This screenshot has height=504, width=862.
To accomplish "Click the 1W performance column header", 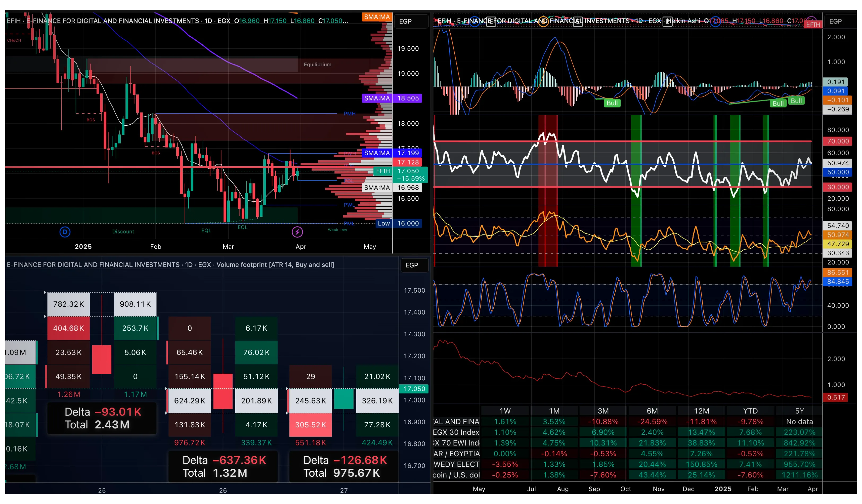I will pos(505,411).
